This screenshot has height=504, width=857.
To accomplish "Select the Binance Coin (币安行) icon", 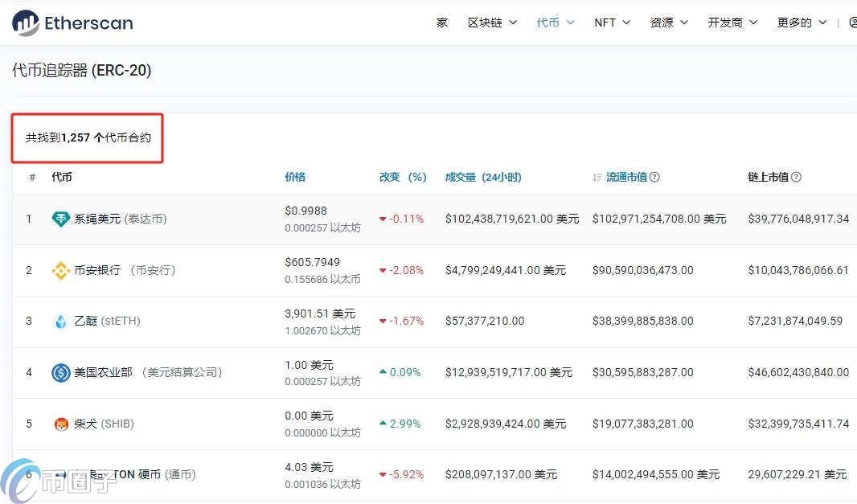I will tap(59, 270).
